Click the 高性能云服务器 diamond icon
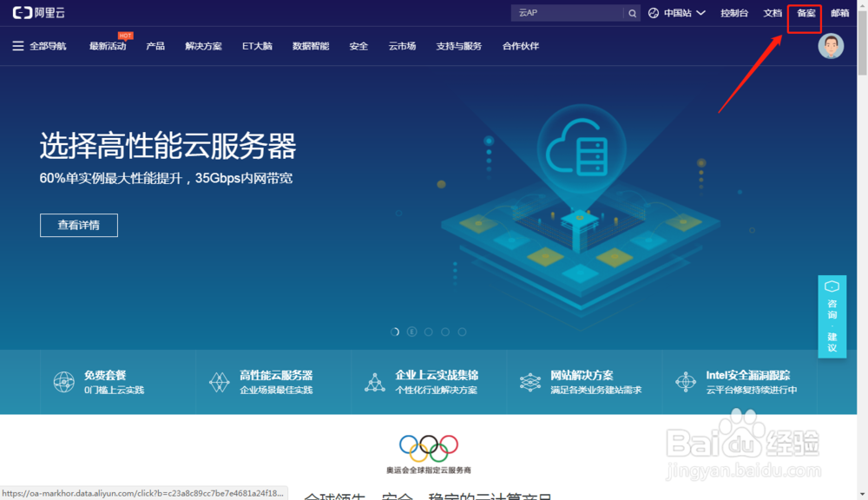This screenshot has height=500, width=868. click(220, 382)
